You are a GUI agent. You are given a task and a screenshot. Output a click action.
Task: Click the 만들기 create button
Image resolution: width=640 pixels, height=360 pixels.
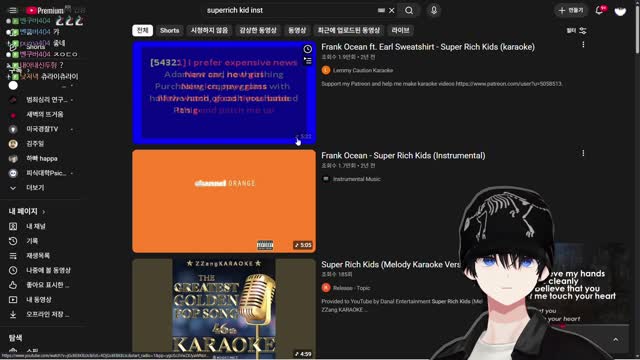coord(571,10)
